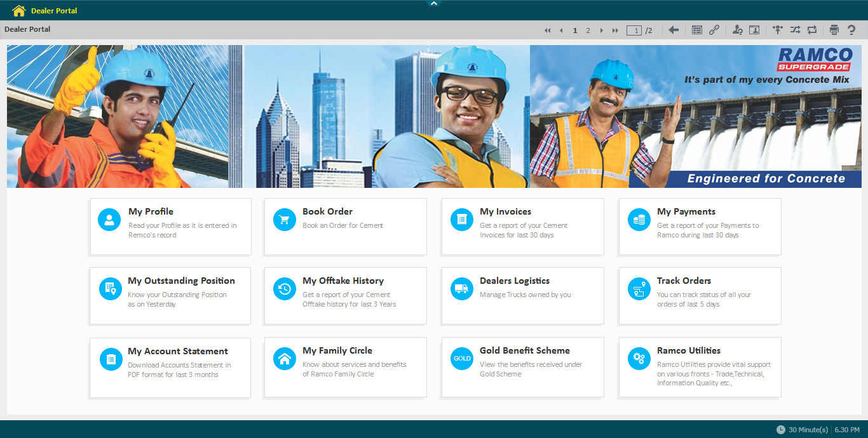Select page 2 in pagination
The image size is (868, 438).
coord(588,30)
